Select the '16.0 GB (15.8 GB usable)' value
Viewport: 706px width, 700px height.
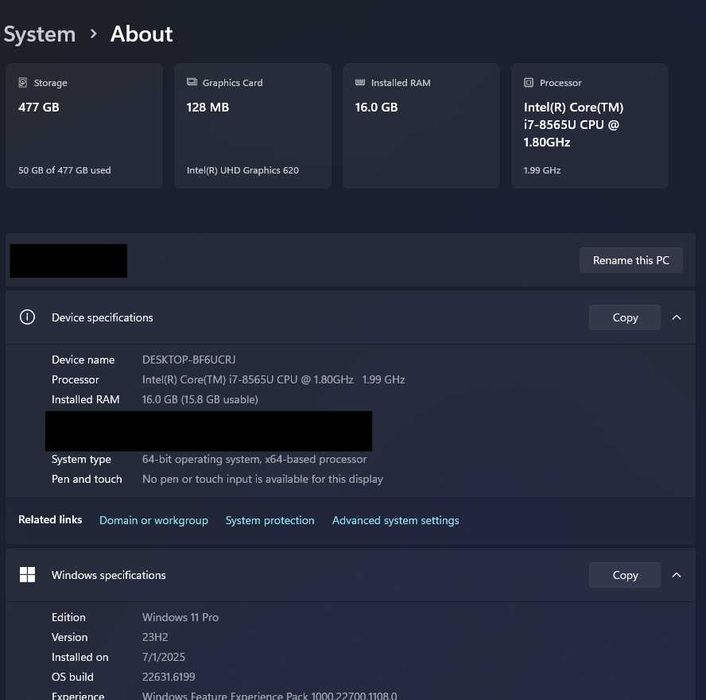[x=200, y=399]
